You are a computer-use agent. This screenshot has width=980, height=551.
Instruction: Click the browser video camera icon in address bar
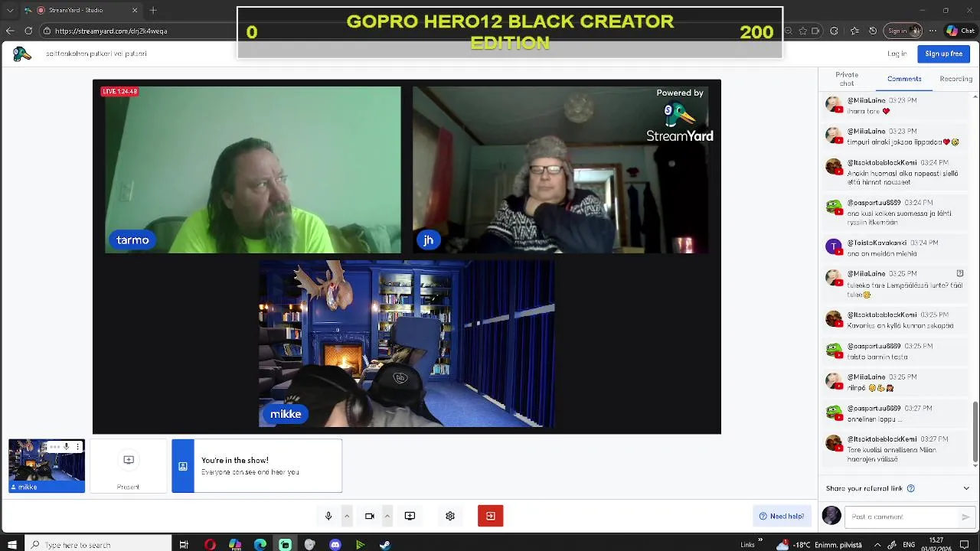coord(815,31)
